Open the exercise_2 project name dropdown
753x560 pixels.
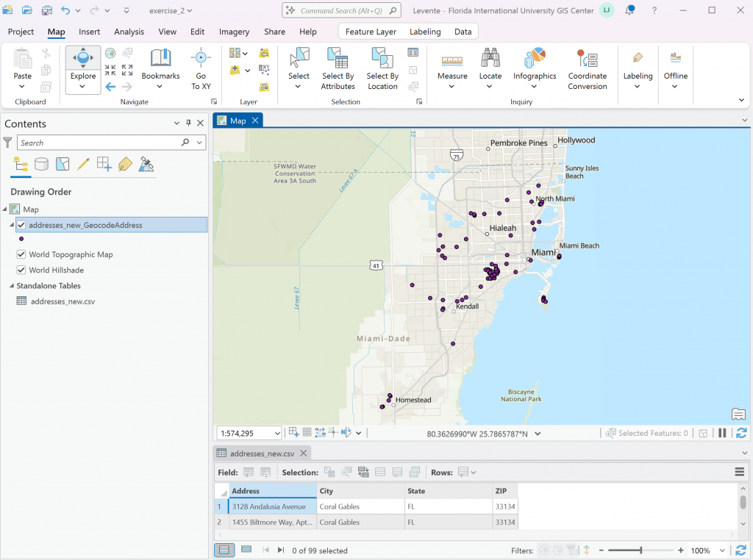[171, 10]
